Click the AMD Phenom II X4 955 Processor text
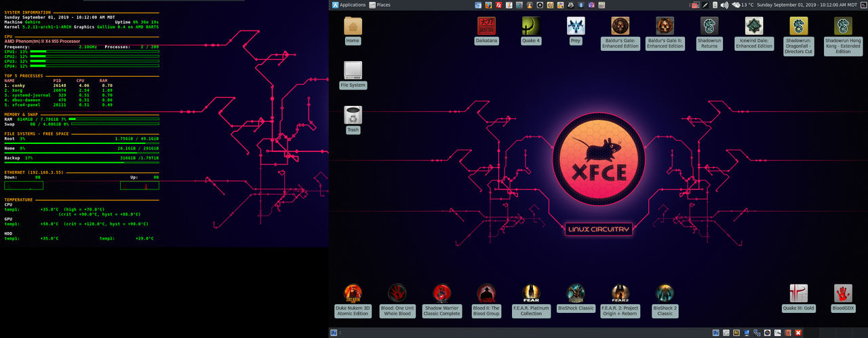The image size is (868, 338). click(x=43, y=41)
